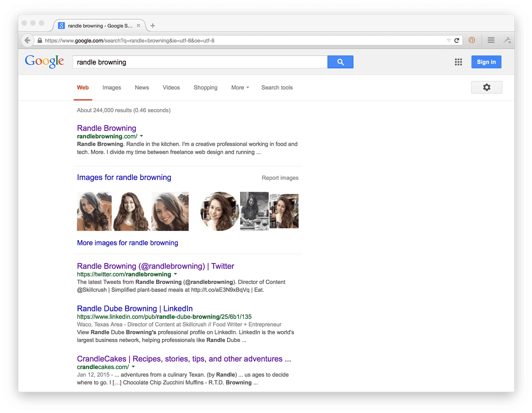Reload the page with the refresh icon
The image size is (532, 413).
[x=457, y=40]
